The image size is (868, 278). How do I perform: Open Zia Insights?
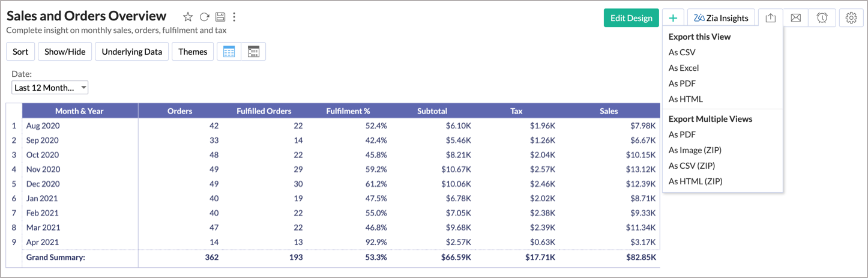pos(721,18)
